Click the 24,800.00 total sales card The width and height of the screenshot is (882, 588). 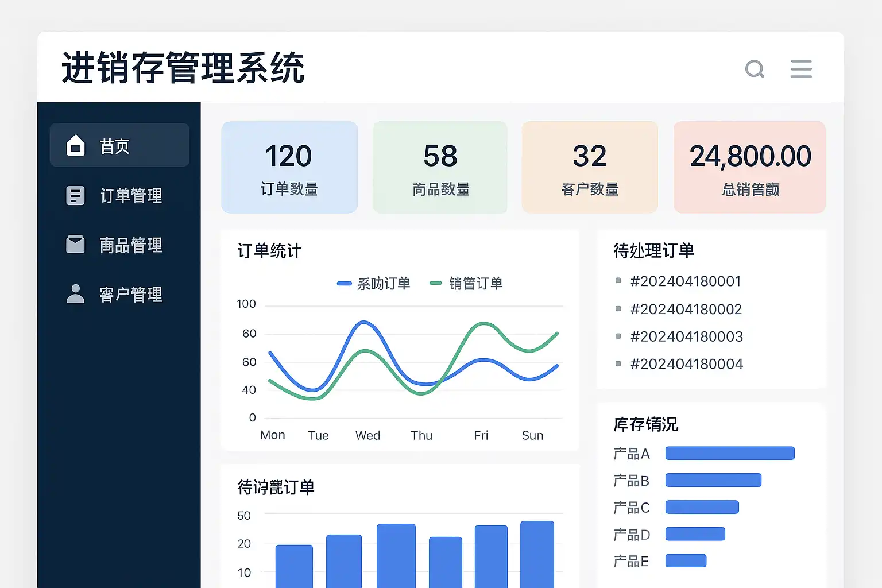click(x=749, y=167)
